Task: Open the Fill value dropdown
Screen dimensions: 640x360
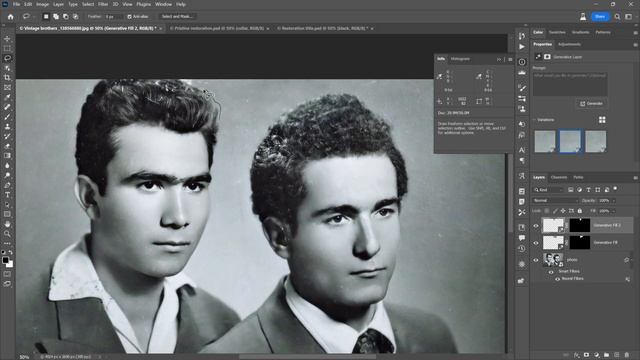Action: tap(614, 211)
